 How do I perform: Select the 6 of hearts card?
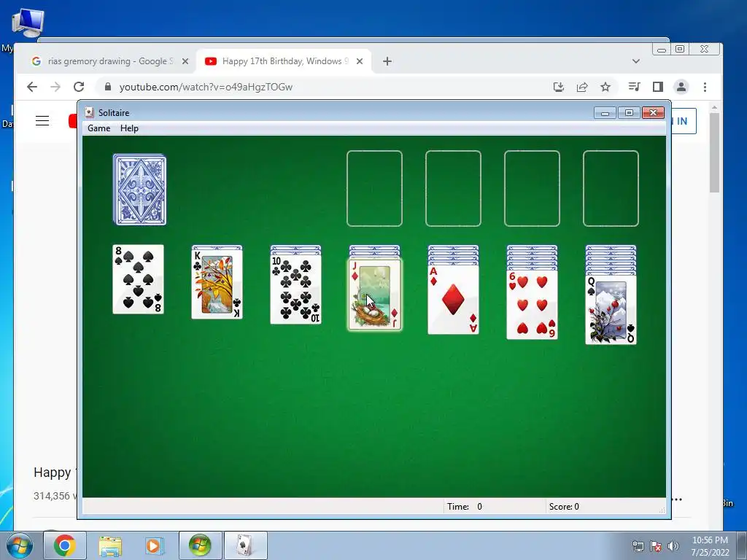(x=532, y=305)
